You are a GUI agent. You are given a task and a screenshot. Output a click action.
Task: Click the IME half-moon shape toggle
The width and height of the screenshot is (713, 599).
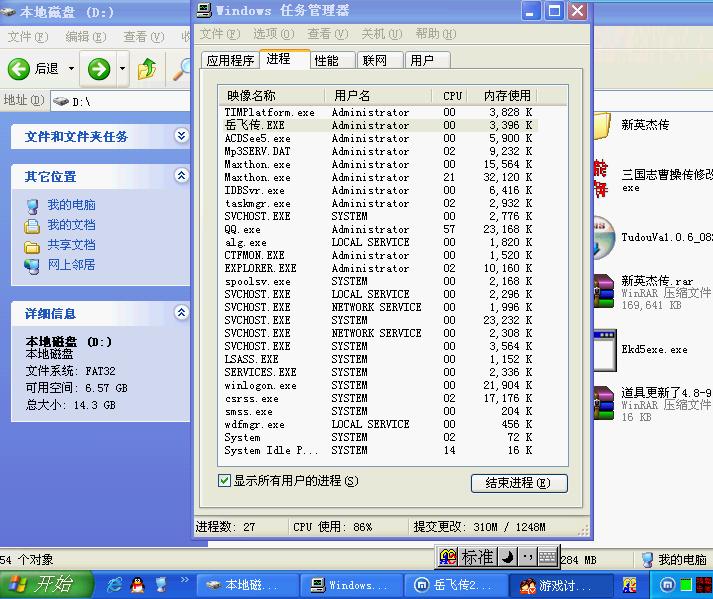click(x=507, y=557)
